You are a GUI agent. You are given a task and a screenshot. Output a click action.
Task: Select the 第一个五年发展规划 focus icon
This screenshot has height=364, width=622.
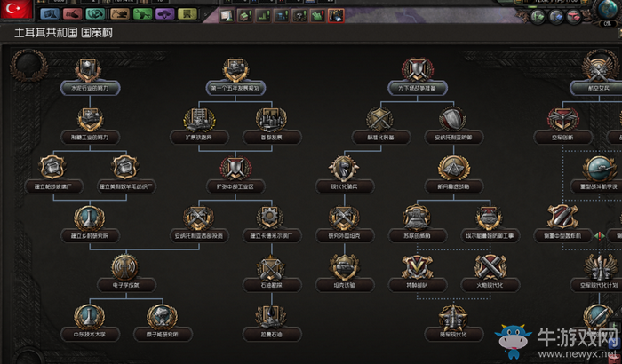(235, 70)
